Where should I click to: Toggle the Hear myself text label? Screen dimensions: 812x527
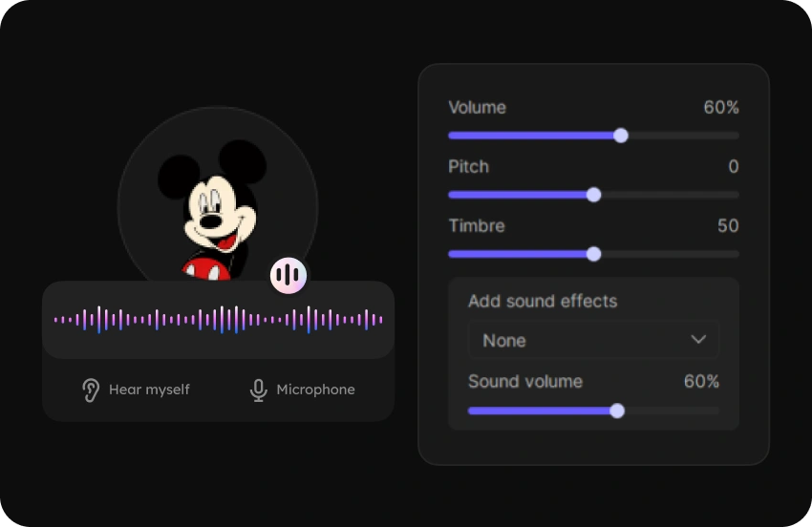[149, 390]
